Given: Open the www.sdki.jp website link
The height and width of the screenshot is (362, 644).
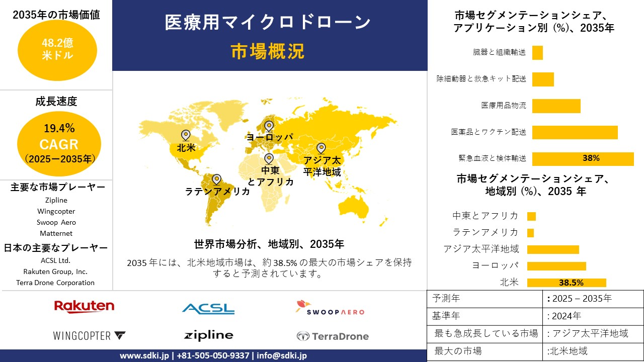Looking at the screenshot, I should click(143, 355).
